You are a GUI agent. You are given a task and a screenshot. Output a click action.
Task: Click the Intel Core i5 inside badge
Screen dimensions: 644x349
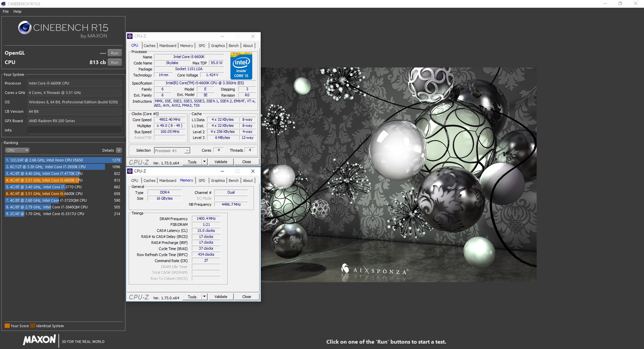coord(241,66)
